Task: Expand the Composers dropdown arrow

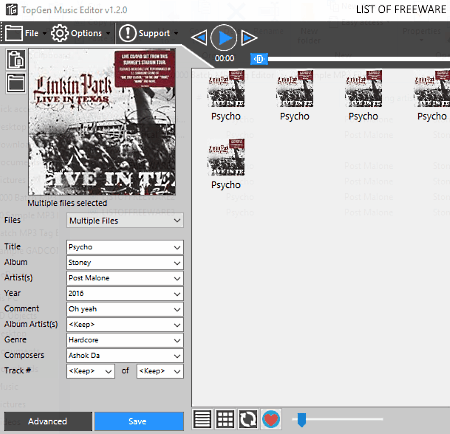Action: (x=177, y=356)
